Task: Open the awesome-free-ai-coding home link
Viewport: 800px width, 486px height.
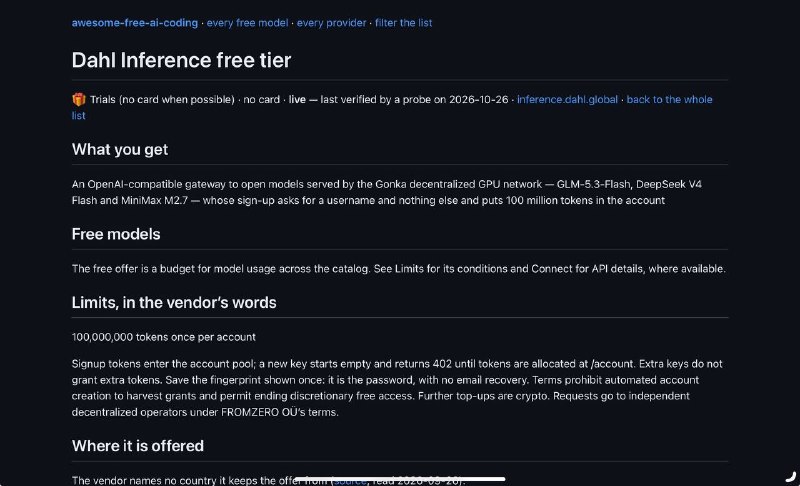Action: (x=135, y=23)
